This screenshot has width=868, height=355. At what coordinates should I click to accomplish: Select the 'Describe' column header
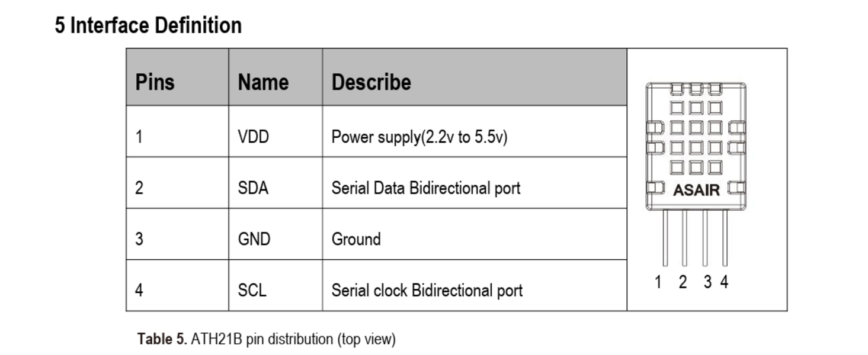[x=475, y=78]
